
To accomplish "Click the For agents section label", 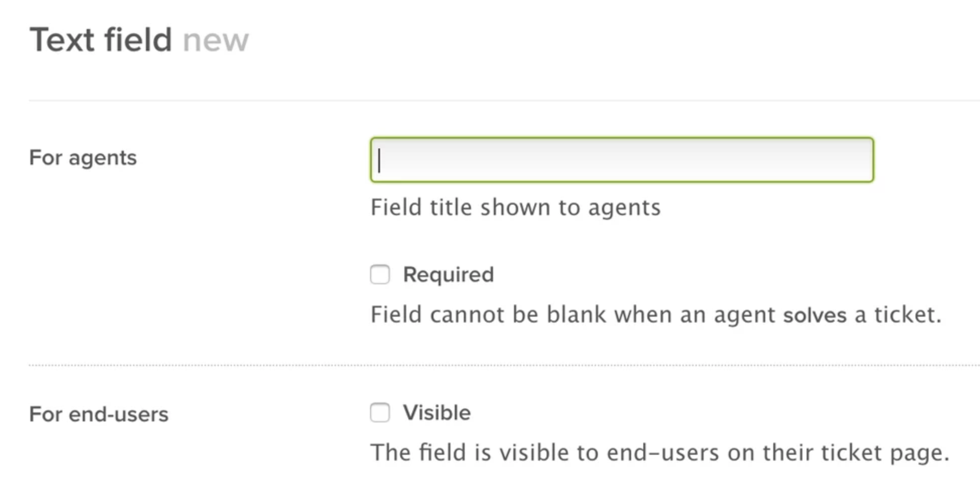I will click(82, 158).
